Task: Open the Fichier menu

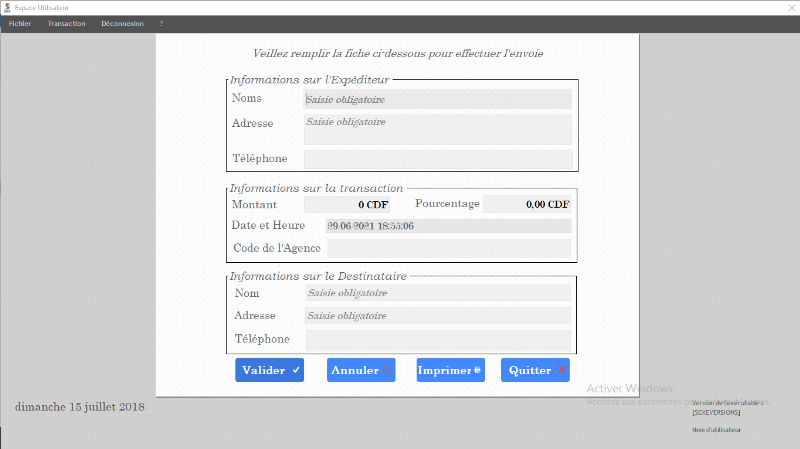Action: [x=20, y=23]
